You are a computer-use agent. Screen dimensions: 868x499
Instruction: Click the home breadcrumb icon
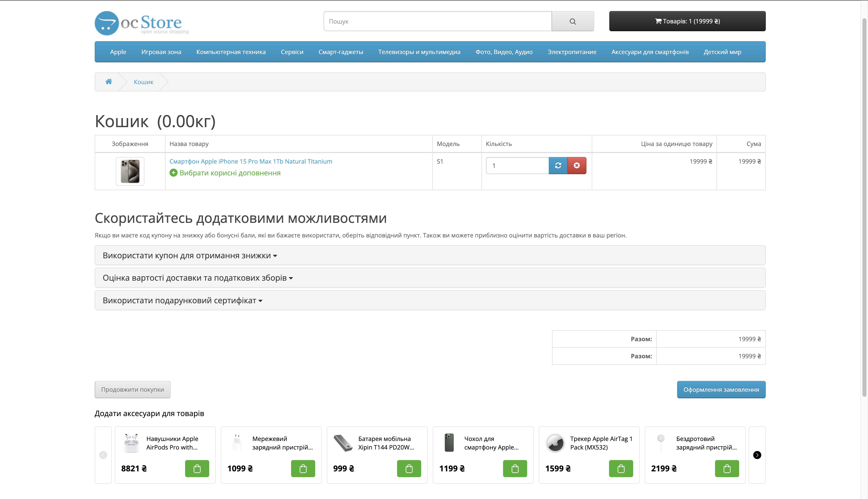tap(108, 82)
